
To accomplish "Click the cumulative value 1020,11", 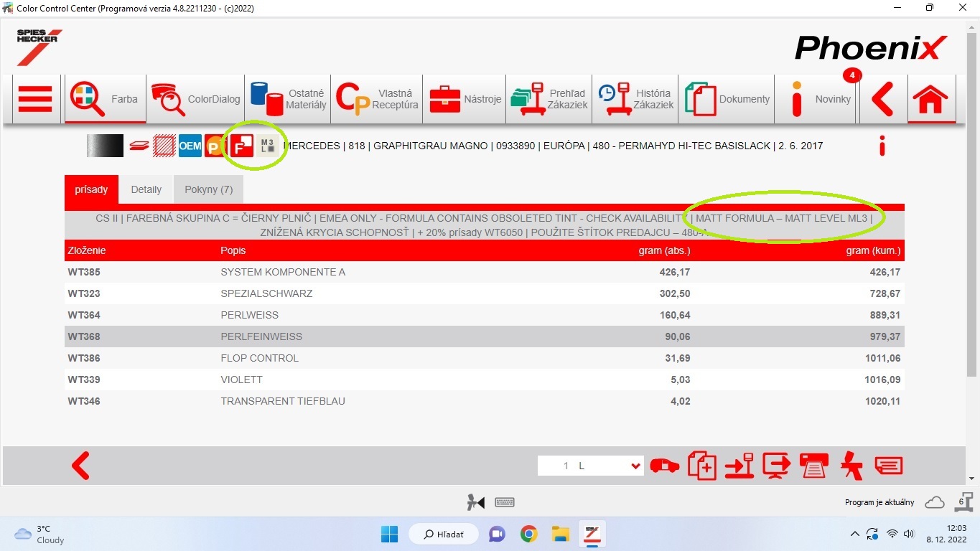I will [882, 401].
